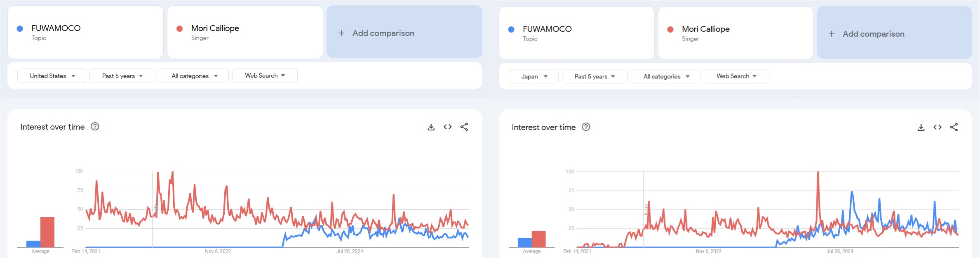Open the United States region dropdown

pyautogui.click(x=52, y=76)
